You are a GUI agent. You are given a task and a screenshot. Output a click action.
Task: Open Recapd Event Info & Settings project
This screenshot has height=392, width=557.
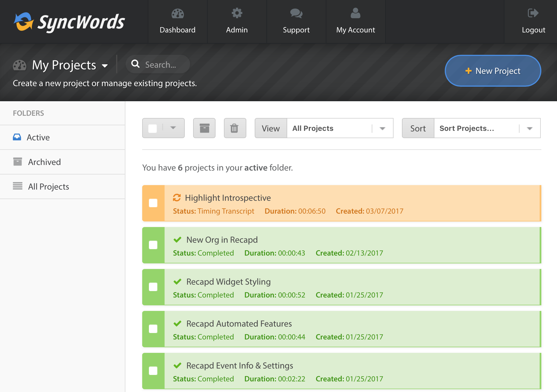pos(240,365)
